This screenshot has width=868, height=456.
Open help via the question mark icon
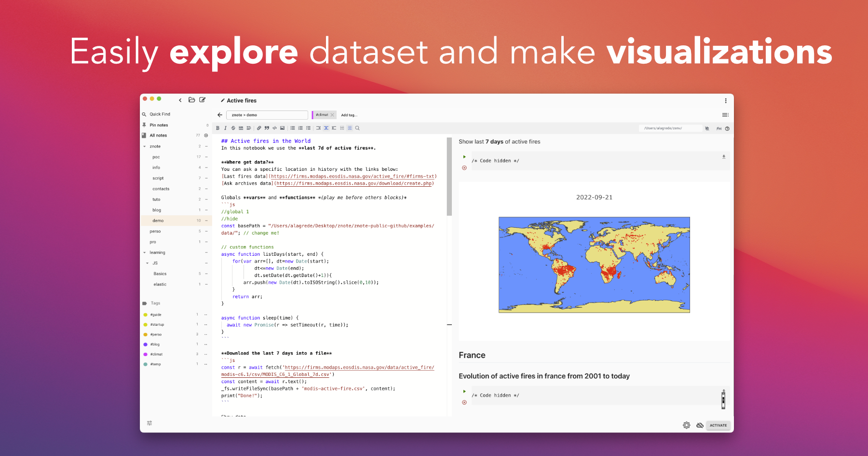click(727, 128)
